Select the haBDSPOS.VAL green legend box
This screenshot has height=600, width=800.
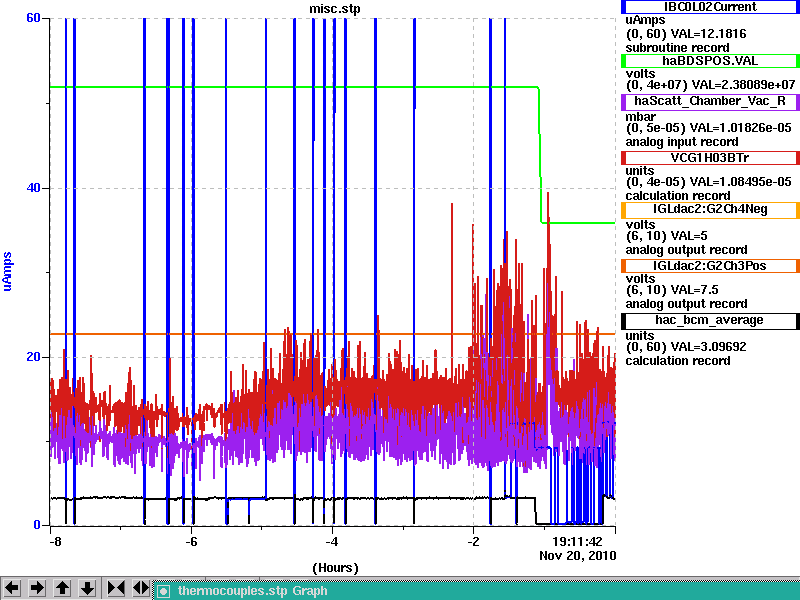[x=710, y=61]
